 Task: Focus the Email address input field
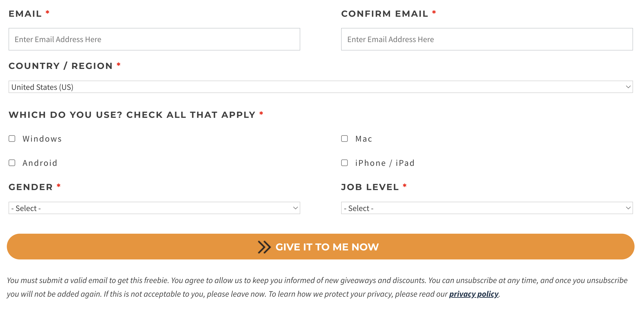pos(154,39)
